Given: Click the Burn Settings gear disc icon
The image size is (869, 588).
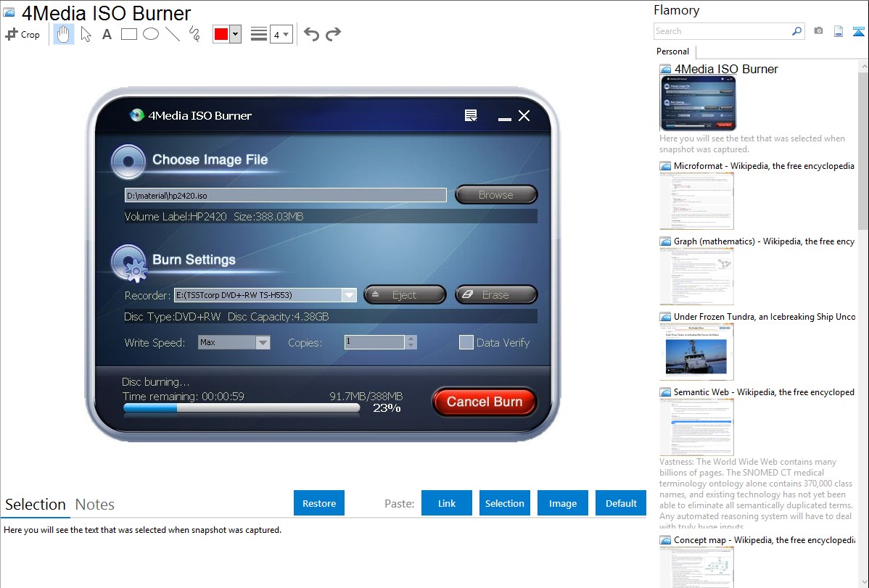Looking at the screenshot, I should tap(129, 263).
